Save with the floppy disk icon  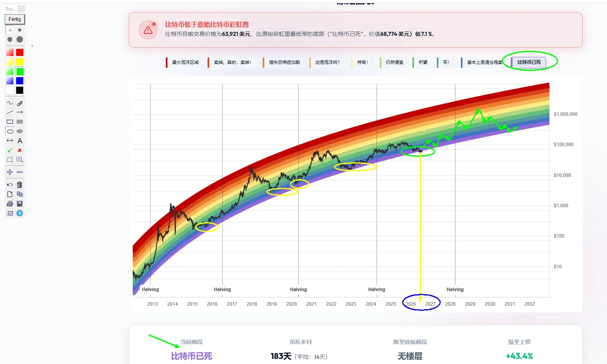[x=20, y=204]
